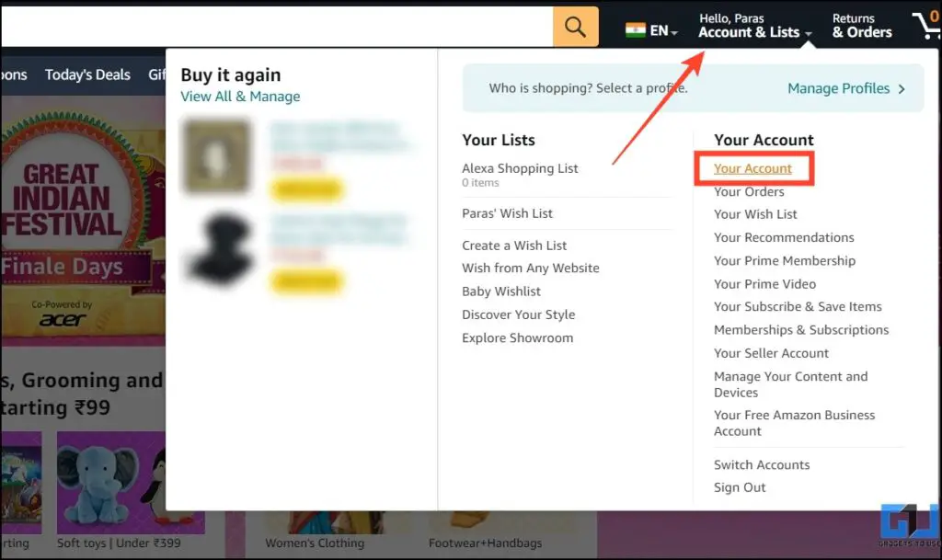Open Explore Showroom
This screenshot has height=560, width=942.
coord(517,337)
